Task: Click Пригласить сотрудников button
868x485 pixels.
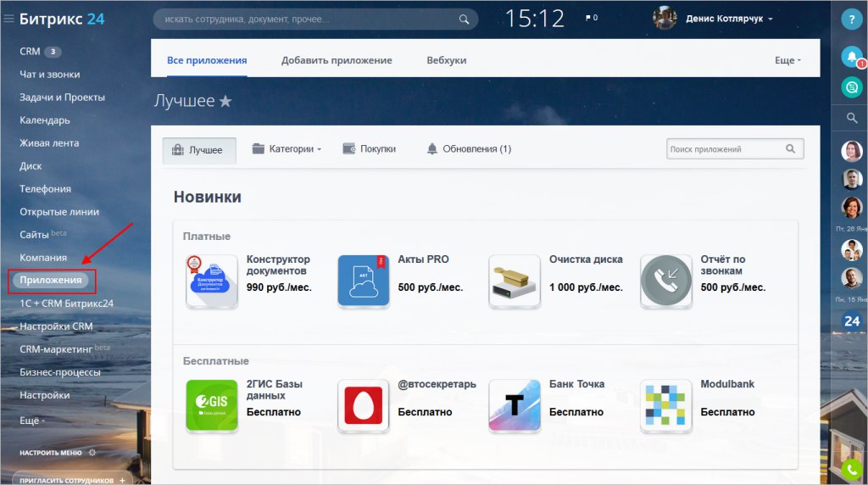Action: (72, 479)
